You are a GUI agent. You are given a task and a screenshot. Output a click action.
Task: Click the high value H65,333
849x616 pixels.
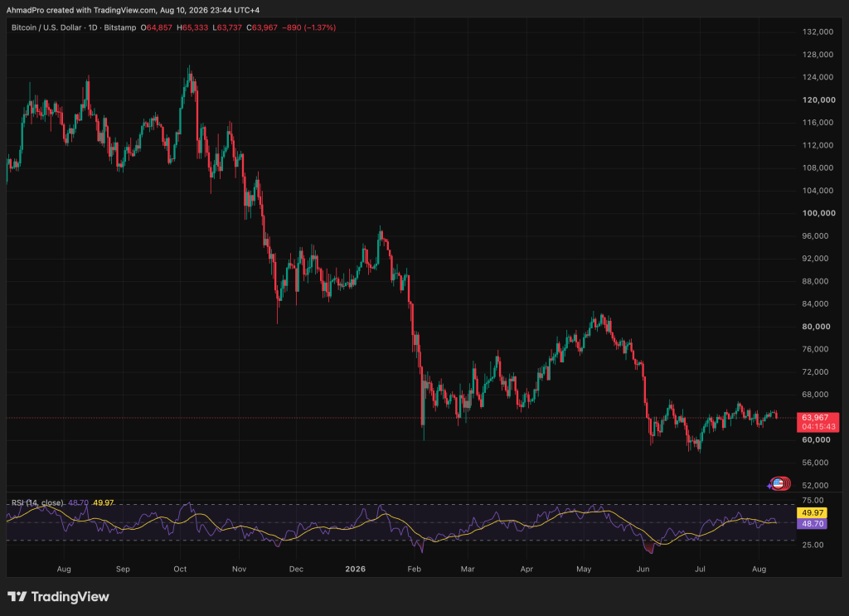[192, 27]
